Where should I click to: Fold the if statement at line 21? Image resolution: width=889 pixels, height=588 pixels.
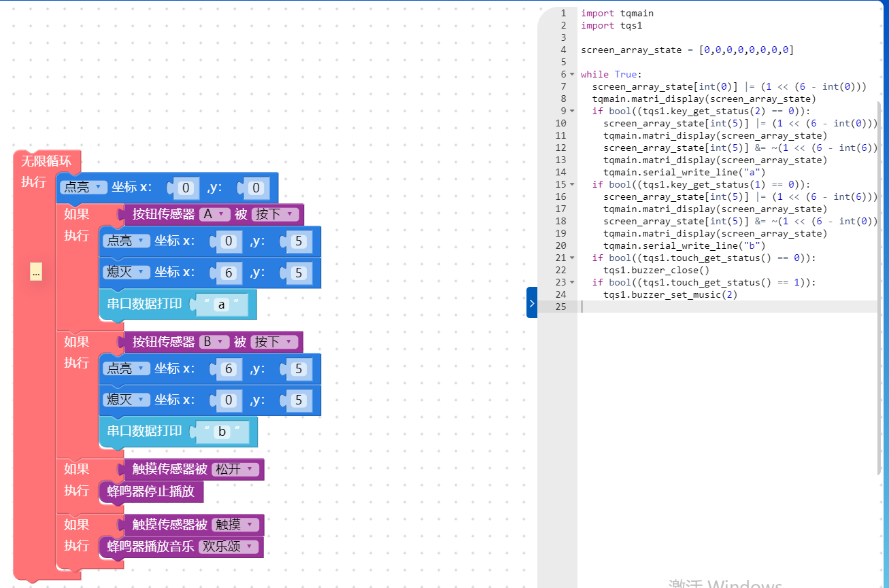tap(572, 258)
